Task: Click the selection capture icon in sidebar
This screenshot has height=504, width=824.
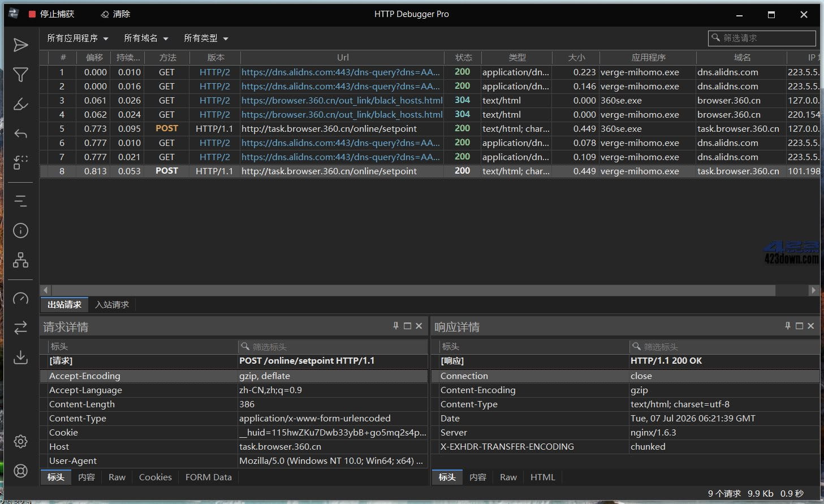Action: (x=21, y=163)
